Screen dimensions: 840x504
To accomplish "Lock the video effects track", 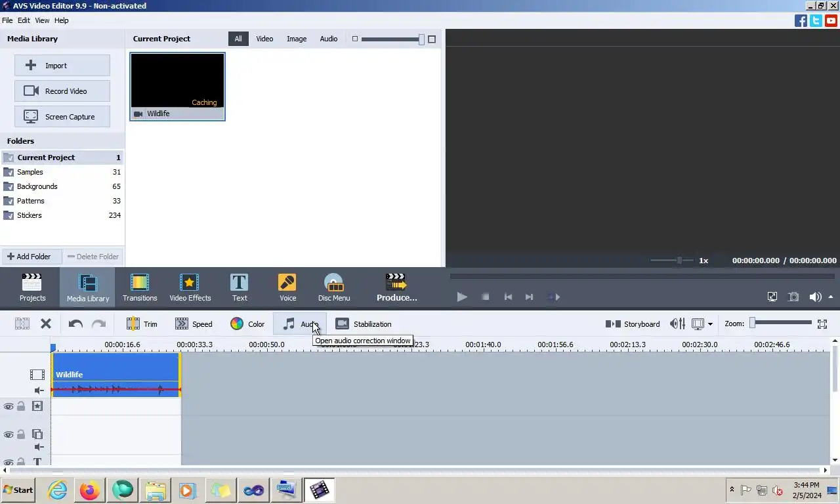I will coord(21,406).
